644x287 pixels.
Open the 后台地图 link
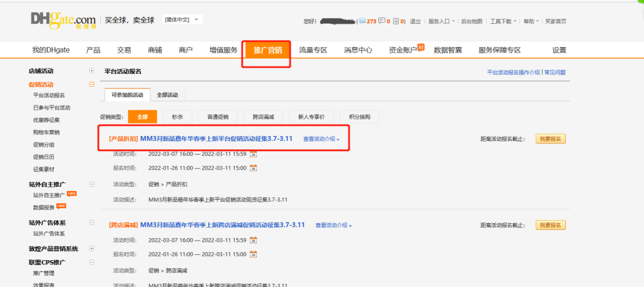[x=472, y=21]
